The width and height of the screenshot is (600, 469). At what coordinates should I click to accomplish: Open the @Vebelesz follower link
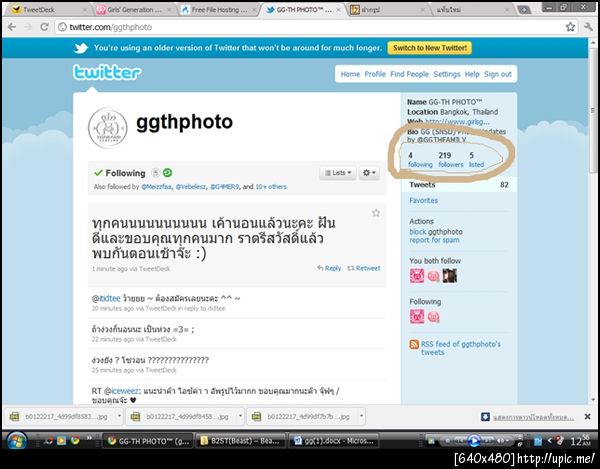(x=191, y=187)
